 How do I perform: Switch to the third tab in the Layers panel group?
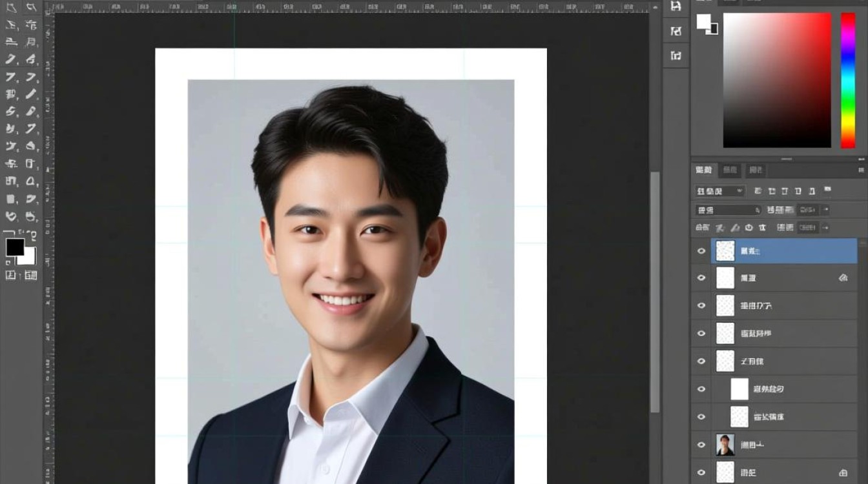[x=755, y=170]
